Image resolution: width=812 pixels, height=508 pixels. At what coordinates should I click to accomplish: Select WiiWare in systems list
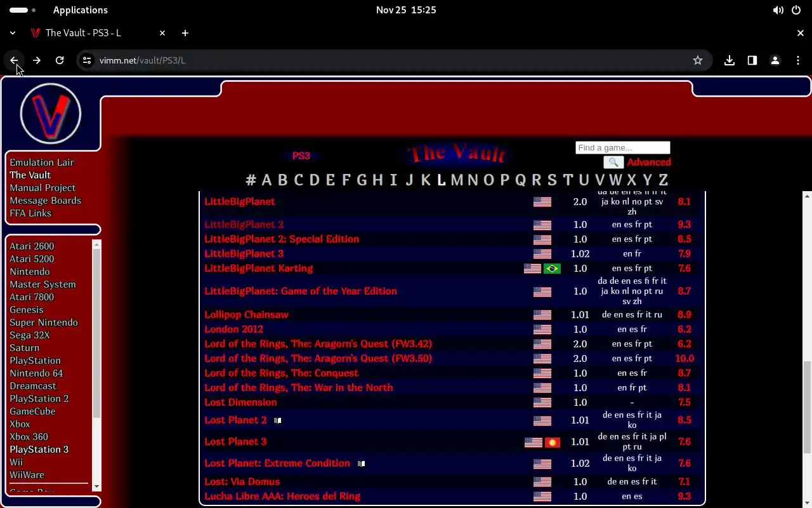tap(27, 475)
